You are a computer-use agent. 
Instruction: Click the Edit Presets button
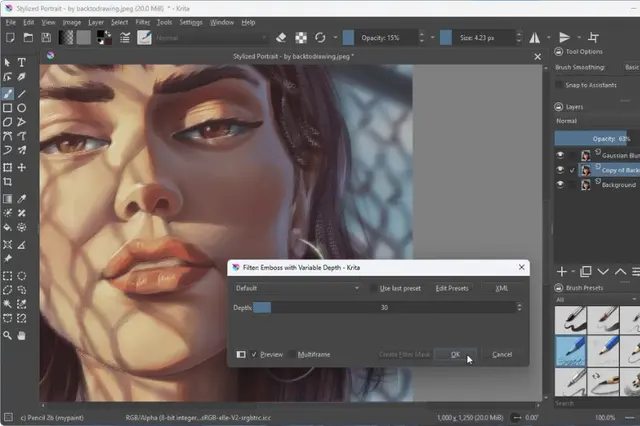pos(452,288)
